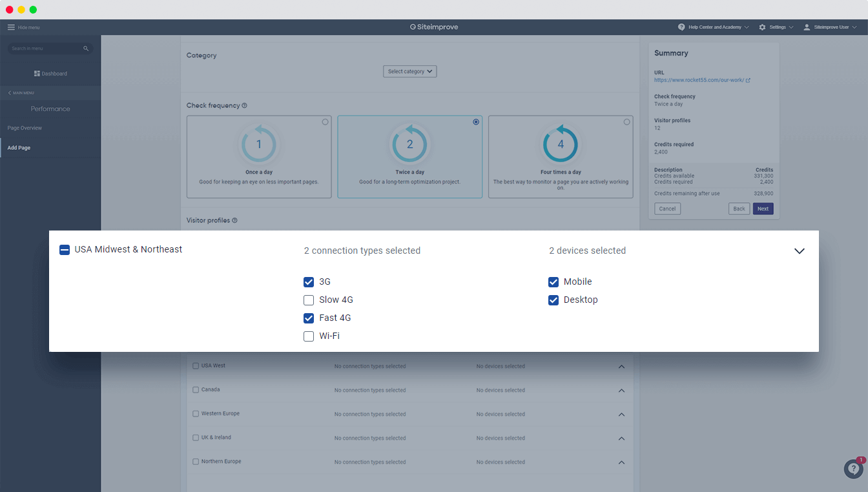Collapse the USA Midwest & Northeast row chevron
Screen dimensions: 868x492
click(800, 251)
